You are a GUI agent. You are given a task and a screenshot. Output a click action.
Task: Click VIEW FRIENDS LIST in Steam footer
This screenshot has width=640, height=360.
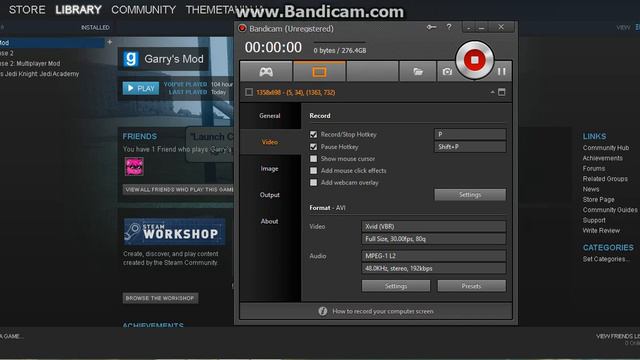coord(618,336)
